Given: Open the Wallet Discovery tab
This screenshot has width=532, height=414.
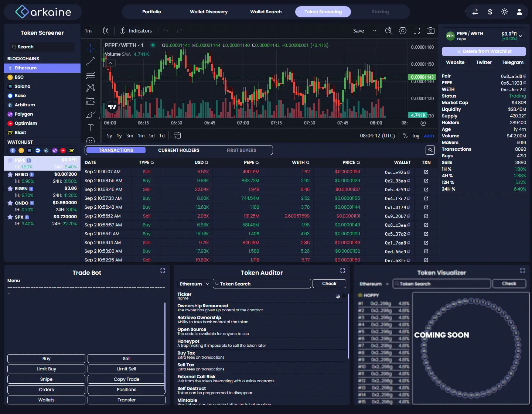Looking at the screenshot, I should point(209,12).
